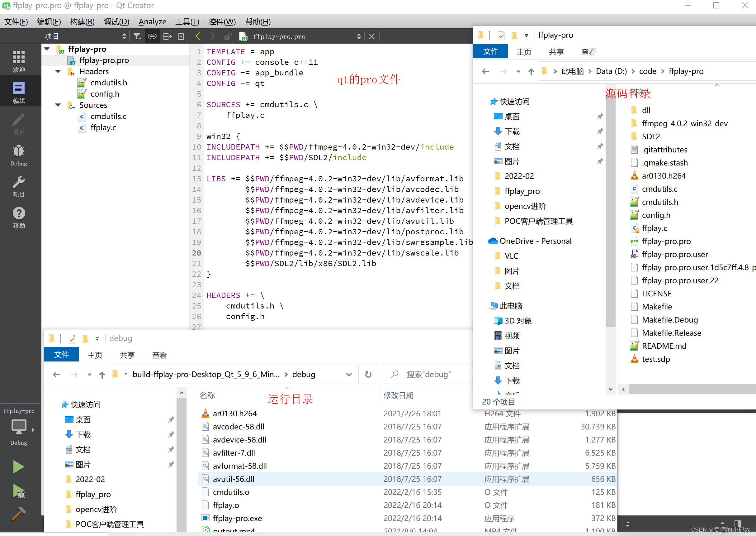
Task: Open recent locations dropdown in debug Explorer
Action: pos(89,375)
